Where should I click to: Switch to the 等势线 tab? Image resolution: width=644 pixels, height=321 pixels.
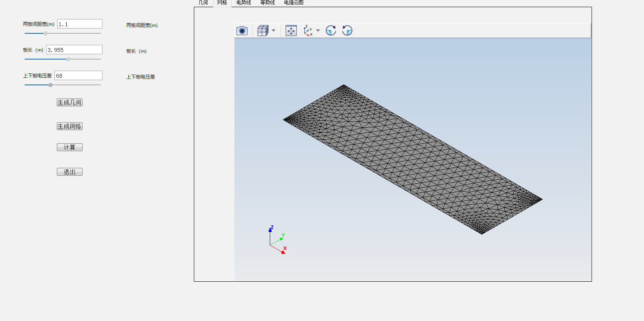[x=267, y=3]
